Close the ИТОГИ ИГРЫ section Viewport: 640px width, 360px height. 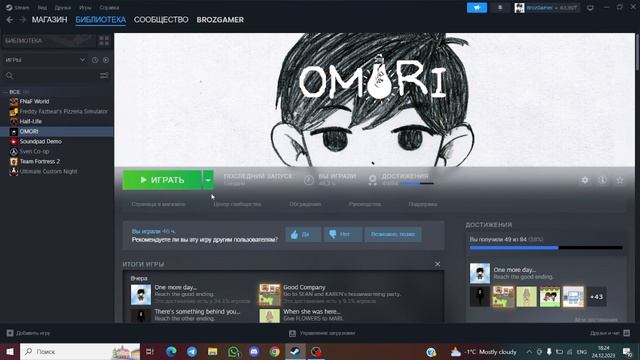pyautogui.click(x=437, y=264)
